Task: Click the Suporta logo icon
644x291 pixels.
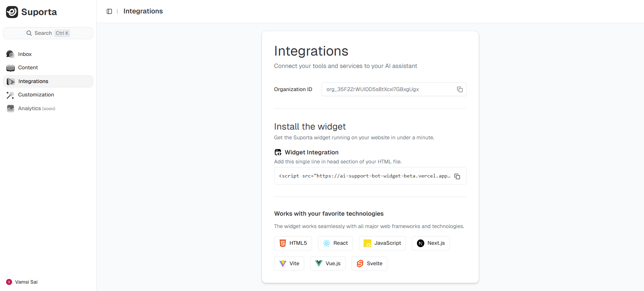Action: pos(12,12)
